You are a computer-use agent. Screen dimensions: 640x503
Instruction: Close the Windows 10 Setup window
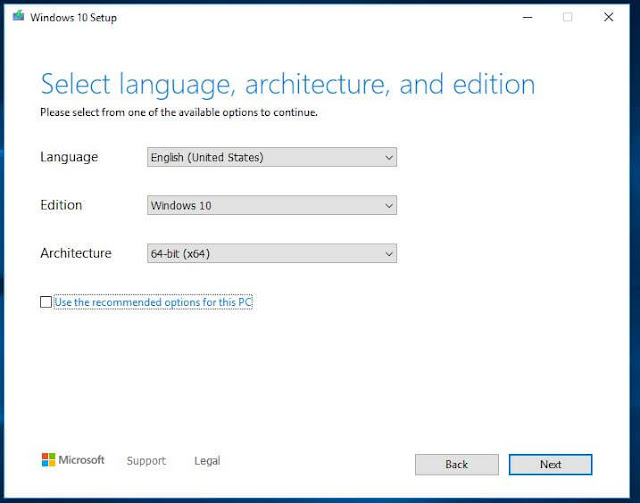608,17
